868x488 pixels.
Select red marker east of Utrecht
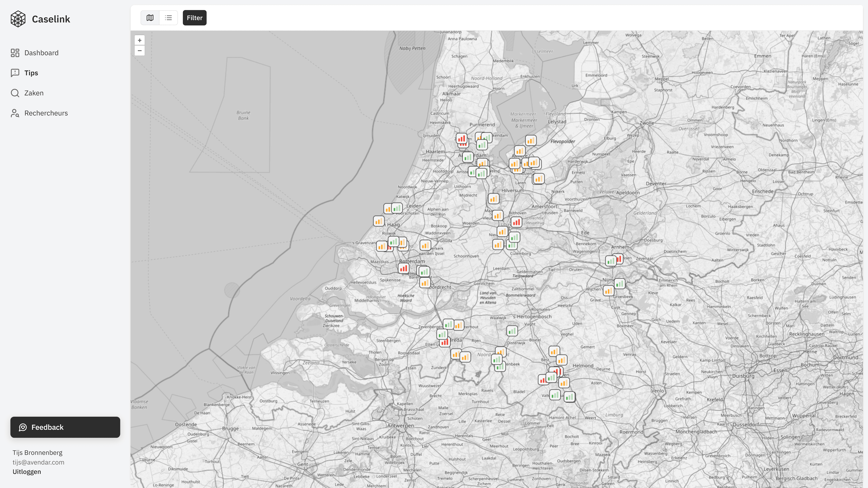pos(516,222)
